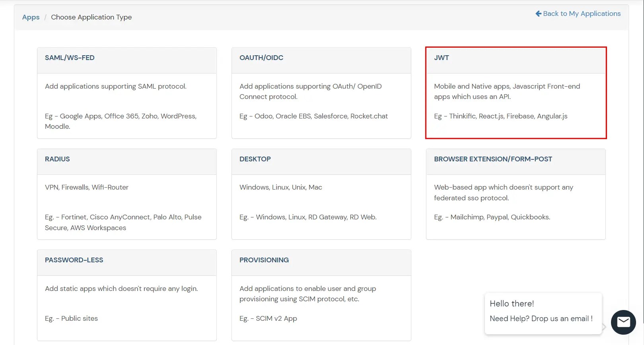
Task: Click the back arrow icon near My Applications
Action: click(x=538, y=14)
